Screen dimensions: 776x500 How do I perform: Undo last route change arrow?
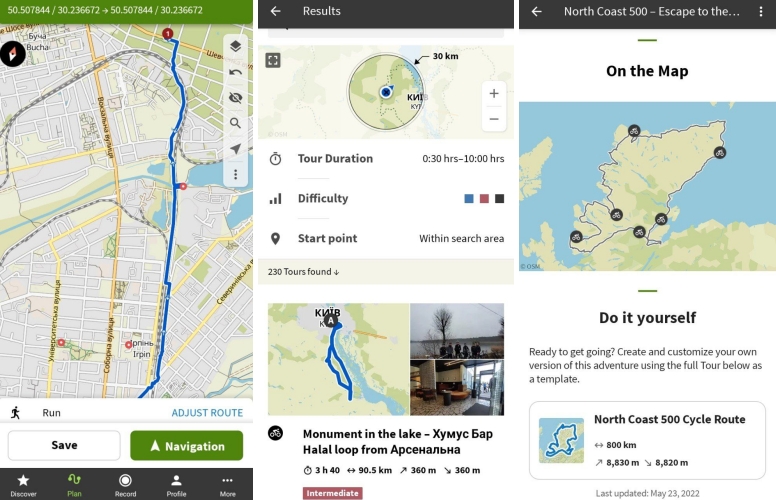[x=236, y=72]
